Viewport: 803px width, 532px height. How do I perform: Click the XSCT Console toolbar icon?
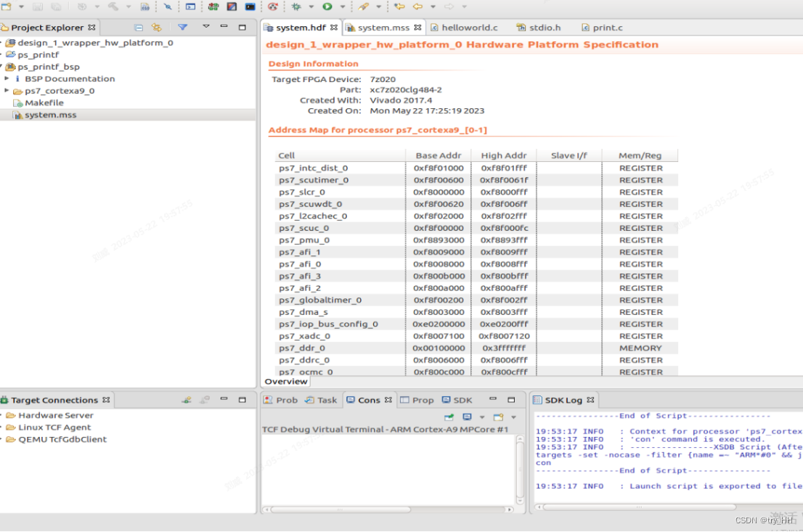click(x=250, y=7)
